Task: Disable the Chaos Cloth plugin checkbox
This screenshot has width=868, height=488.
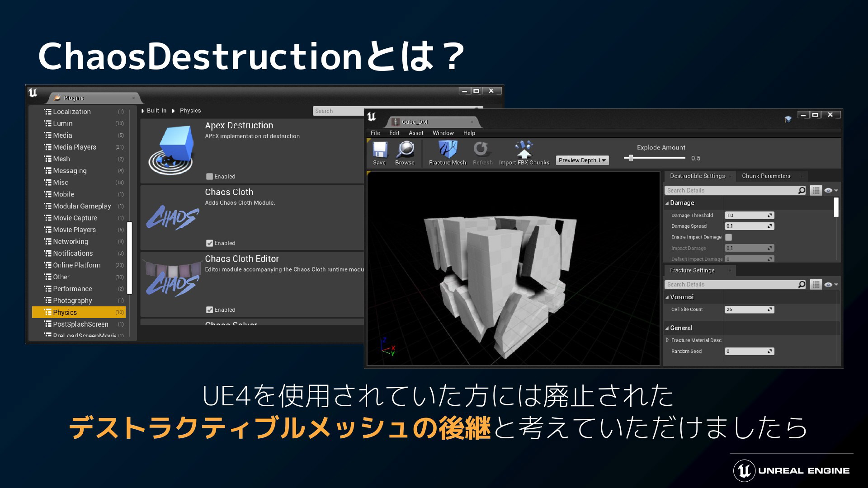Action: click(x=209, y=243)
